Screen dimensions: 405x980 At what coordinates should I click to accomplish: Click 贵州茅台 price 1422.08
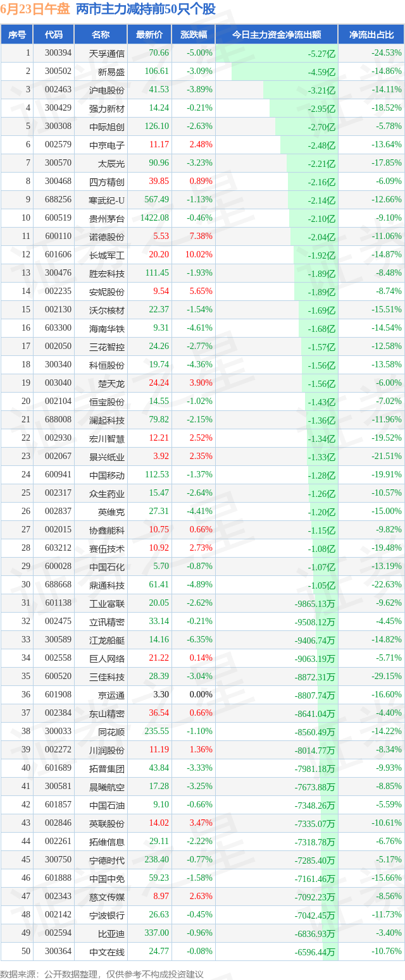154,218
